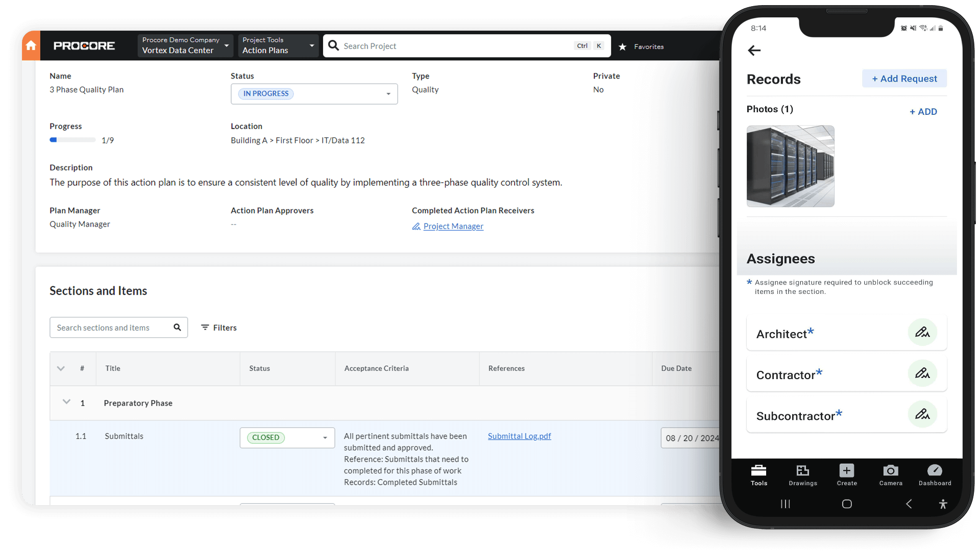Screen dimensions: 980x551
Task: Click the Tools icon in mobile toolbar
Action: 758,471
